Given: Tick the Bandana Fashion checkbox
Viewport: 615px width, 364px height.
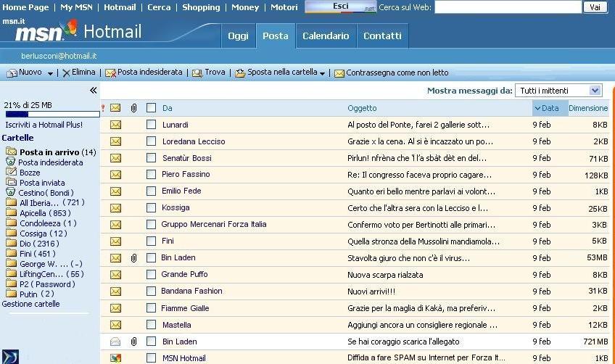Looking at the screenshot, I should (151, 291).
